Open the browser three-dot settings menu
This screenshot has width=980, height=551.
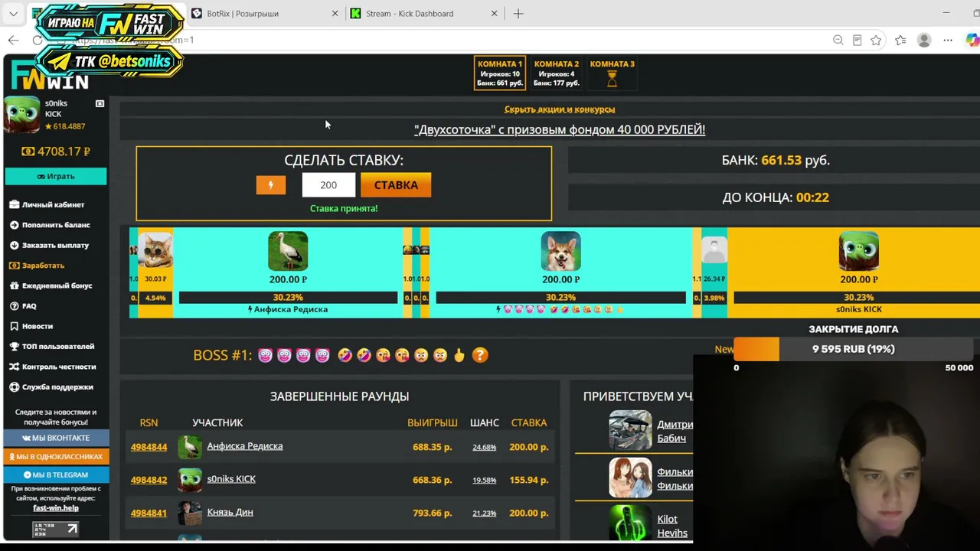(948, 40)
